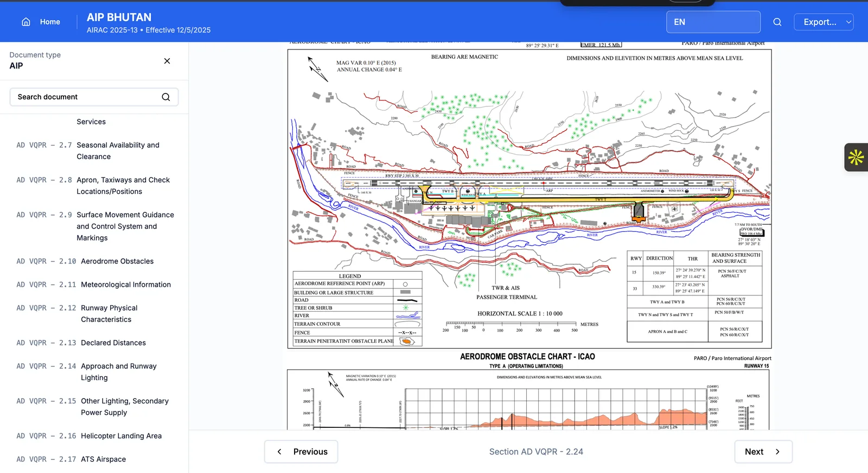Go to the Next section
The width and height of the screenshot is (868, 473).
(x=763, y=452)
